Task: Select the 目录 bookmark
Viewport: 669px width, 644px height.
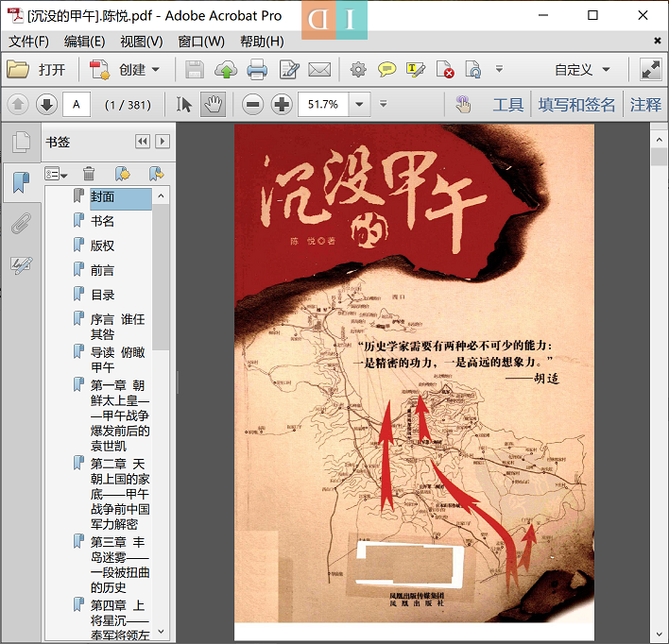Action: tap(102, 296)
